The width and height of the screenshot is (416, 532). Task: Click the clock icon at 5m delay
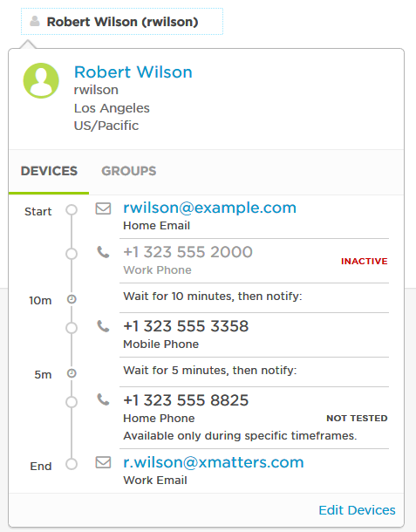pos(72,373)
